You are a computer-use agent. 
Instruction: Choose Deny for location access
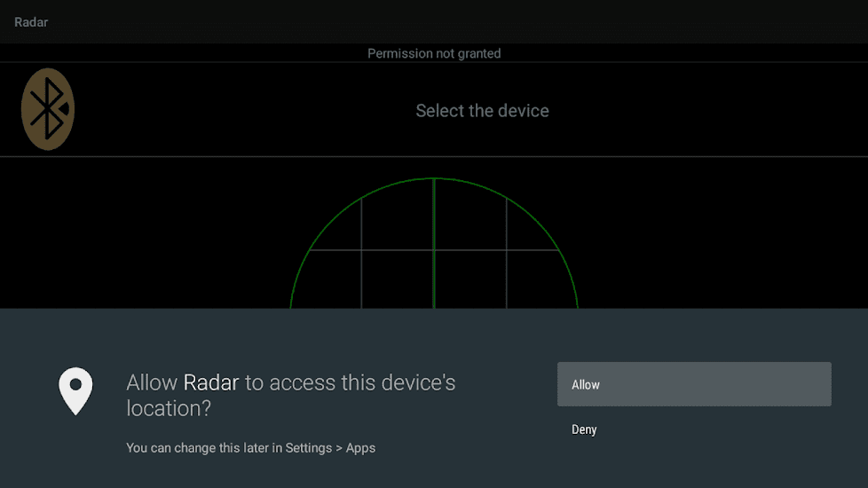(584, 429)
